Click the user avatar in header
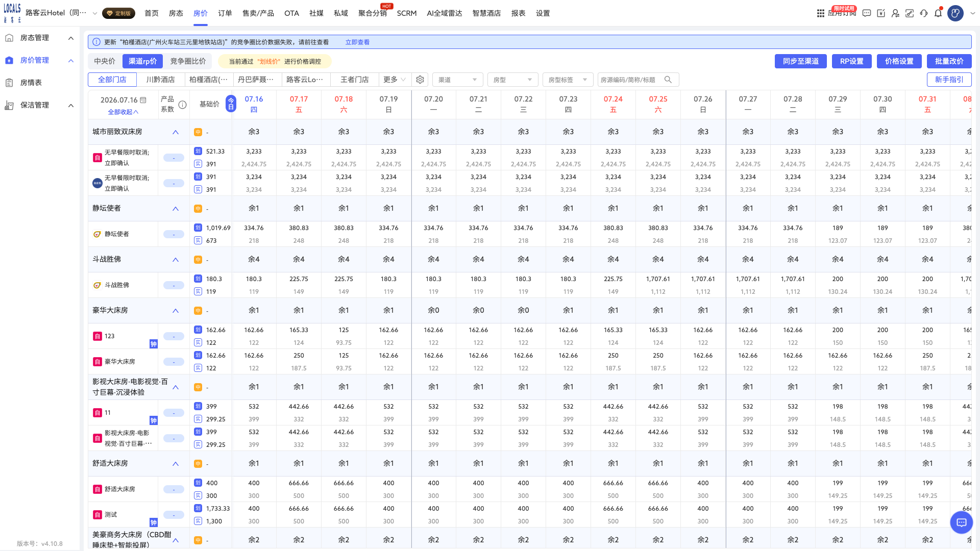This screenshot has height=551, width=980. (955, 13)
